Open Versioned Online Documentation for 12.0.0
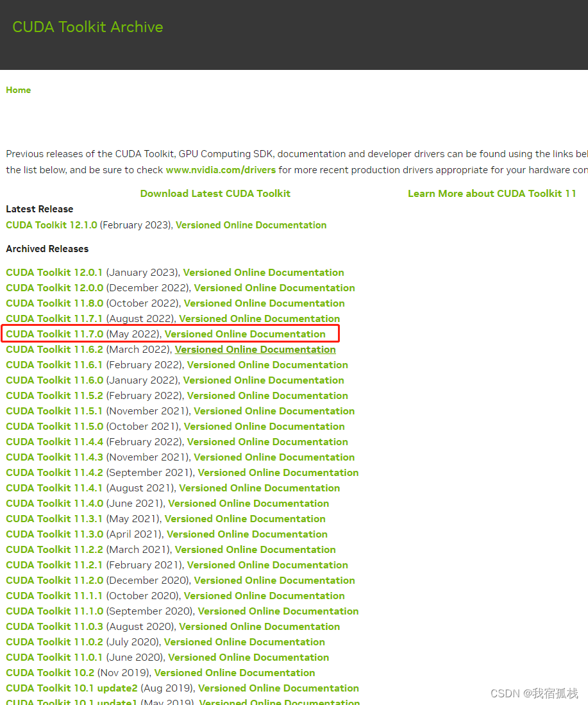588x705 pixels. coord(274,288)
